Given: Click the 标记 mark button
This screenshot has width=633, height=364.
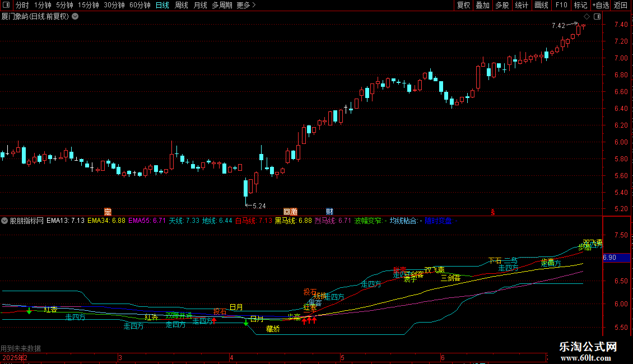Looking at the screenshot, I should pos(580,5).
